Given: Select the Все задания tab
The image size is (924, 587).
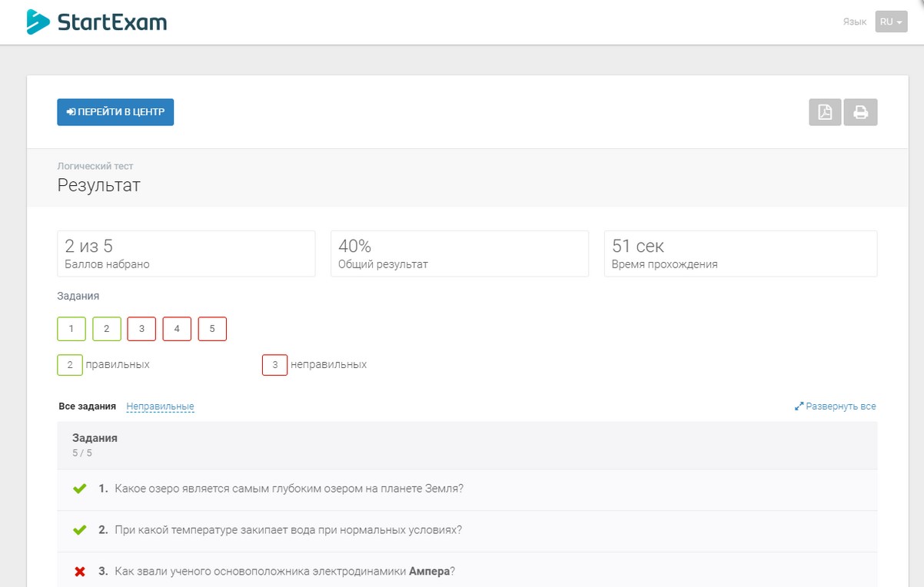Looking at the screenshot, I should [x=87, y=406].
